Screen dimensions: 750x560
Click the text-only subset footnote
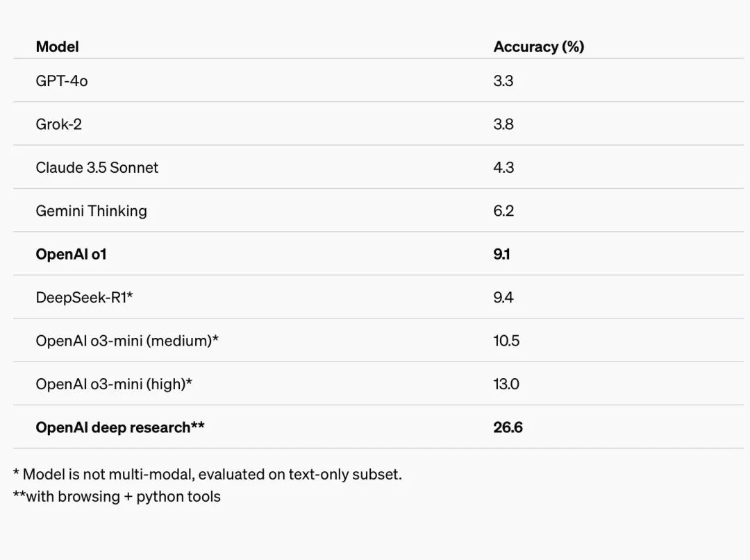tap(207, 475)
